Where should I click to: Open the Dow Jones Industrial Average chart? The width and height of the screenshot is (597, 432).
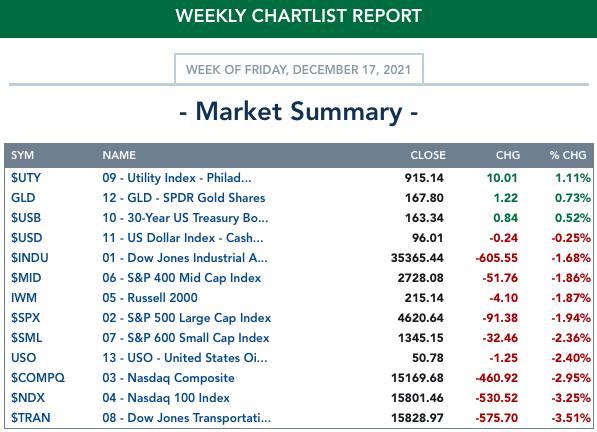[185, 258]
